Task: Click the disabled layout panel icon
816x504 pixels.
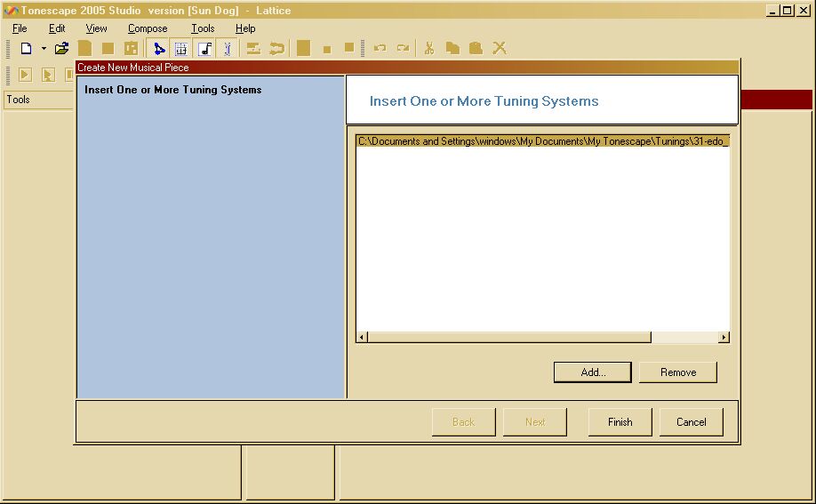Action: click(x=131, y=48)
